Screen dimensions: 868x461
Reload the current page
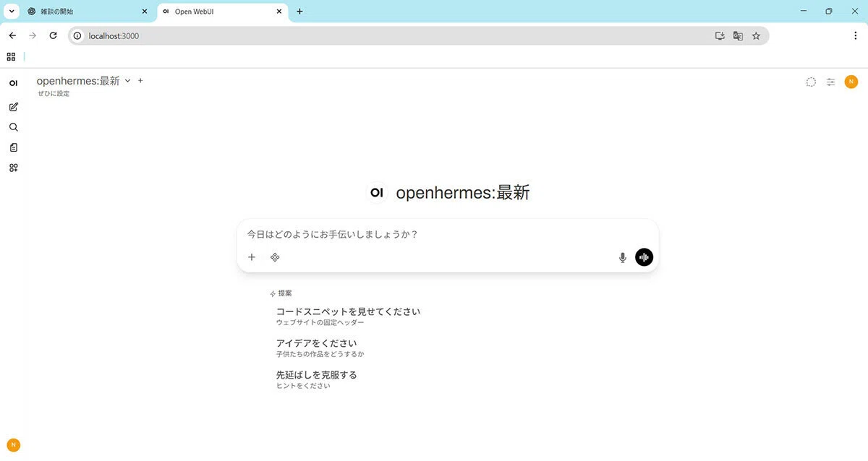53,35
